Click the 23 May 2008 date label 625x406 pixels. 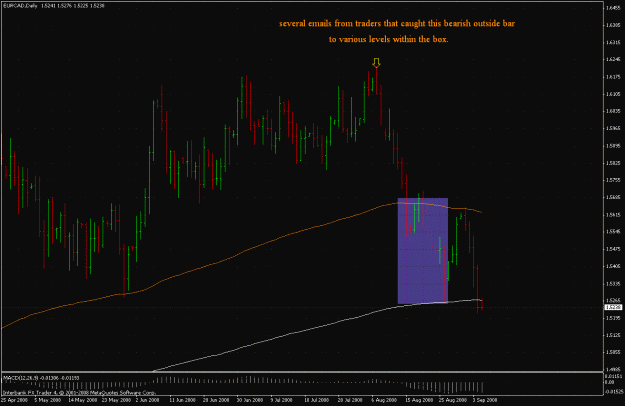tap(116, 400)
